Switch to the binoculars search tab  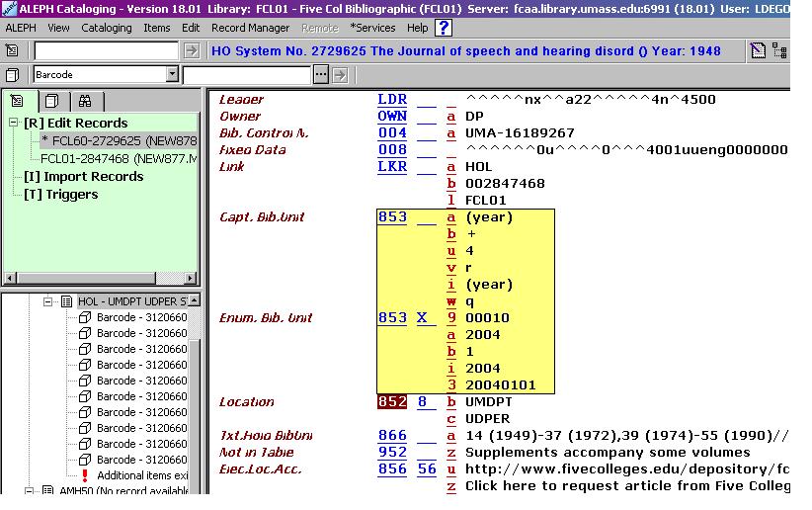(84, 101)
